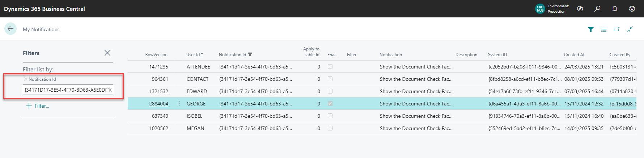The width and height of the screenshot is (644, 158).
Task: Click the Notification column header
Action: click(x=391, y=55)
